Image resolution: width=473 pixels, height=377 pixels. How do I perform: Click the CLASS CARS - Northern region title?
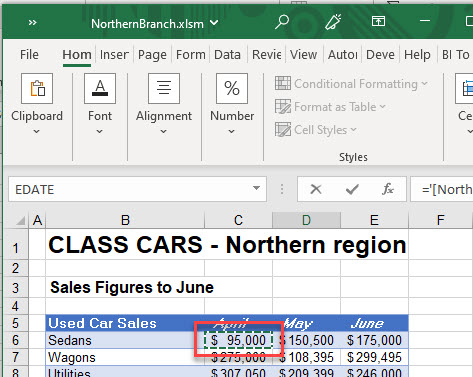(227, 245)
